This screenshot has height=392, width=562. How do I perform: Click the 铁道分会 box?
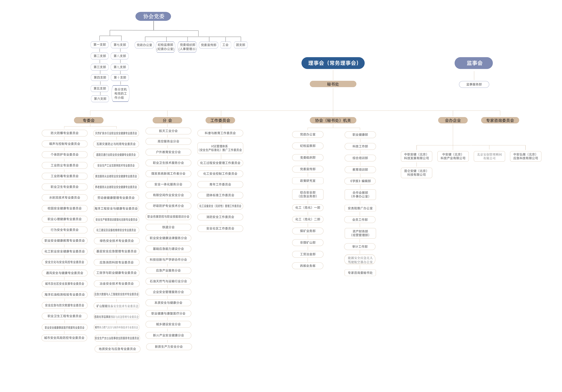(x=168, y=227)
